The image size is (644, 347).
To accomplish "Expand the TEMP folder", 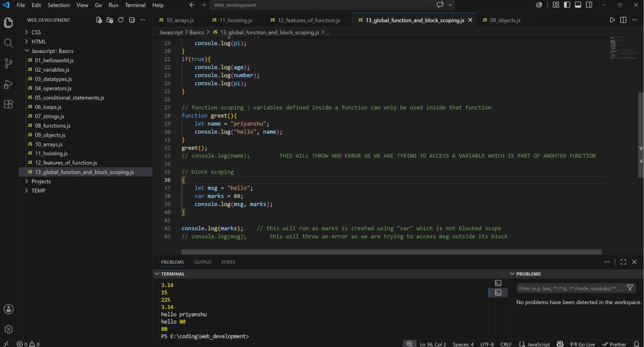I will click(38, 191).
